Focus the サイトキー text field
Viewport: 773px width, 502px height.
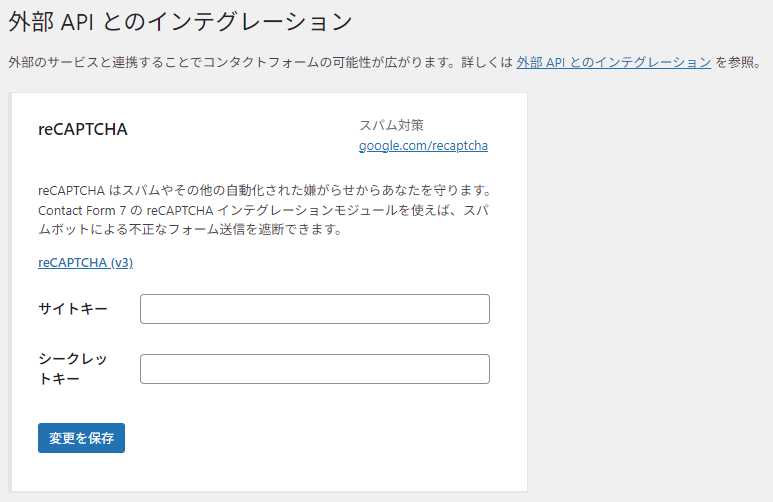click(315, 309)
